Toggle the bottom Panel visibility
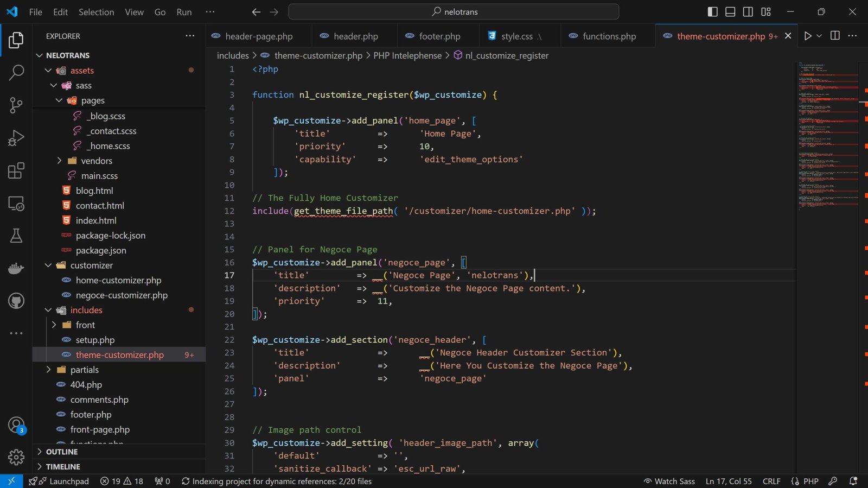868x488 pixels. [x=730, y=12]
